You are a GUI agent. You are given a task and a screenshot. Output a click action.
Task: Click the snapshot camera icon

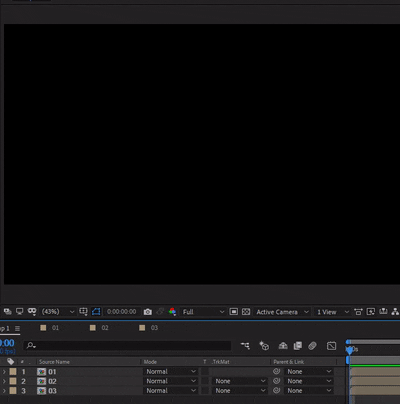click(x=148, y=312)
